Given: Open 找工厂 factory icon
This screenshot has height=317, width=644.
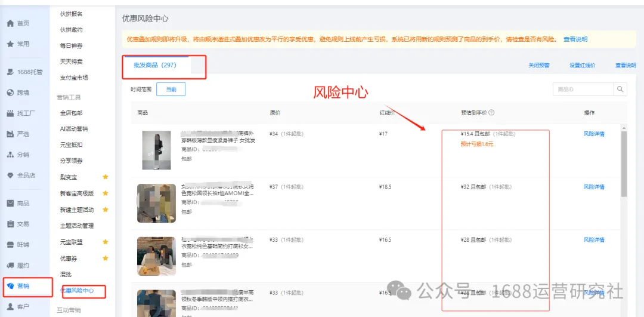Looking at the screenshot, I should coord(10,113).
